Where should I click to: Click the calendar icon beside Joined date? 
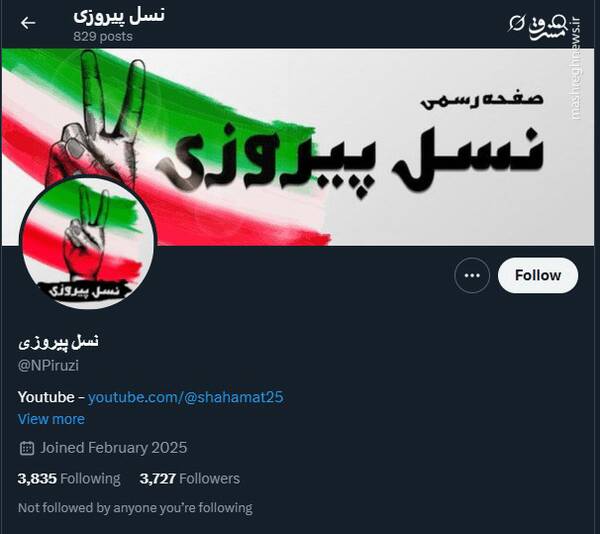[27, 448]
